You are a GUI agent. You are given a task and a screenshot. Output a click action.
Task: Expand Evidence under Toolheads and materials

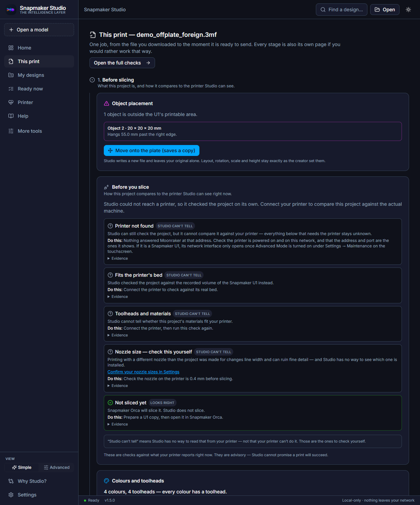pyautogui.click(x=118, y=335)
